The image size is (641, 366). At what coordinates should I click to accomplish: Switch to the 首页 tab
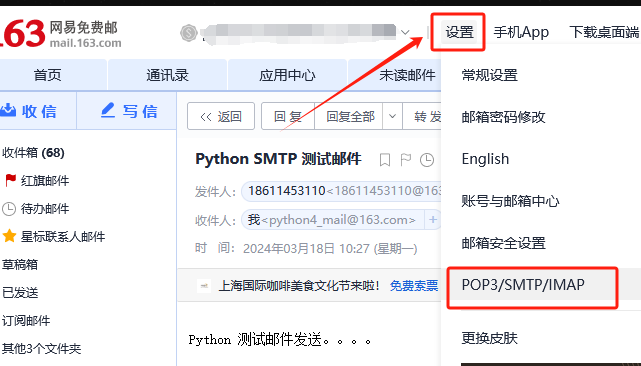(47, 75)
